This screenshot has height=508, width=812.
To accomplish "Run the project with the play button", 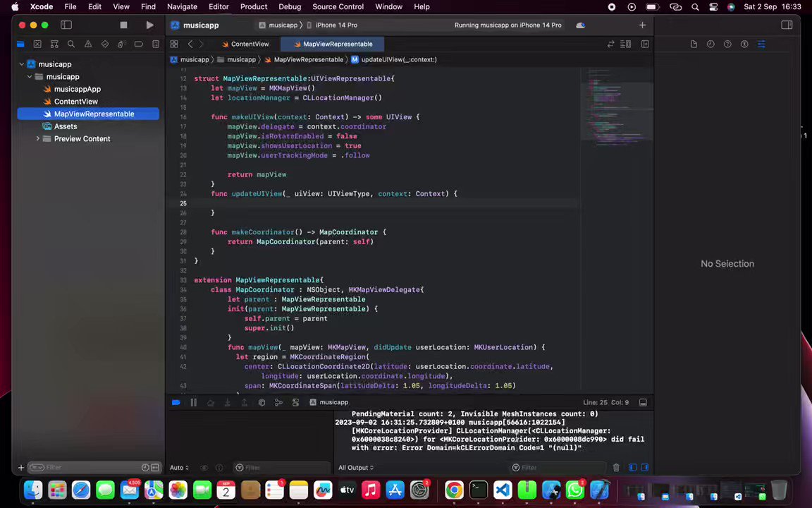I will coord(149,25).
